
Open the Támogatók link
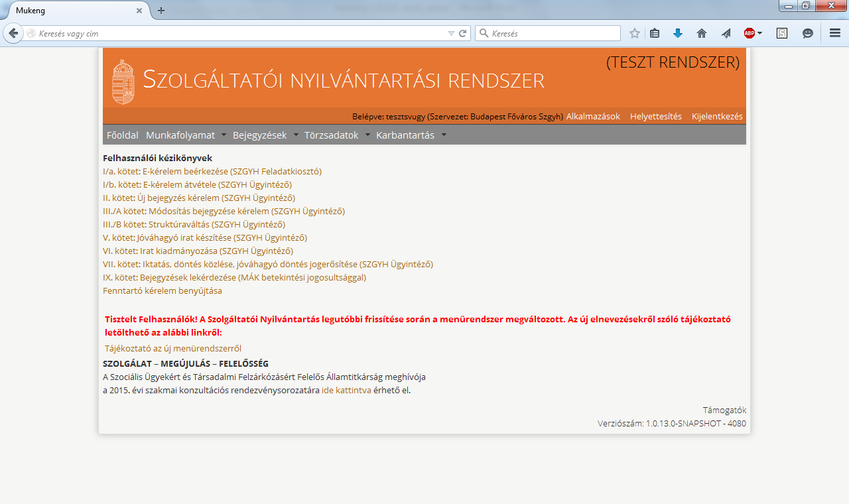point(724,410)
